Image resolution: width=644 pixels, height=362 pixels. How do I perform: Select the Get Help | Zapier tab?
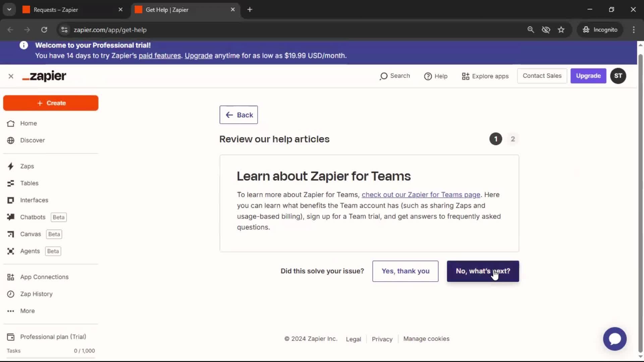tap(185, 10)
